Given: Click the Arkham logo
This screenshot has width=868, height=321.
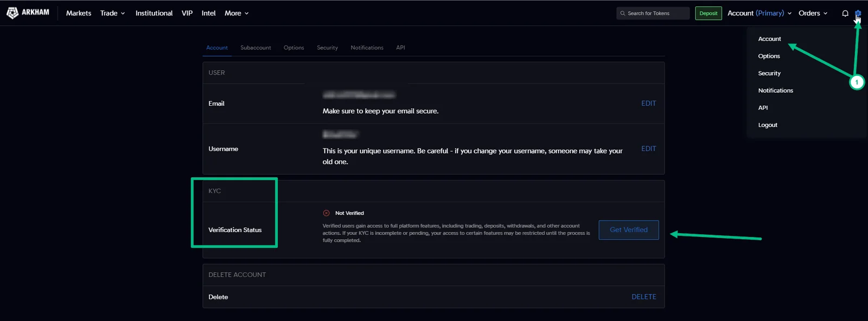Looking at the screenshot, I should pos(28,12).
